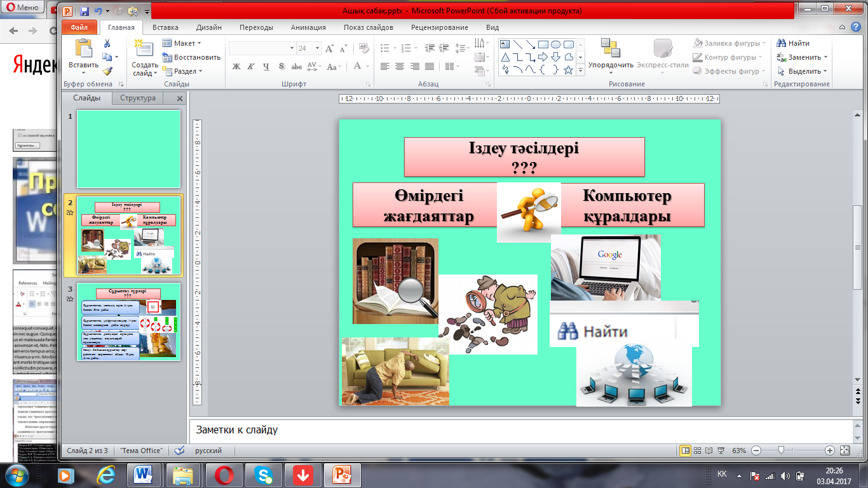Increase font size with the large A icon

coord(330,48)
